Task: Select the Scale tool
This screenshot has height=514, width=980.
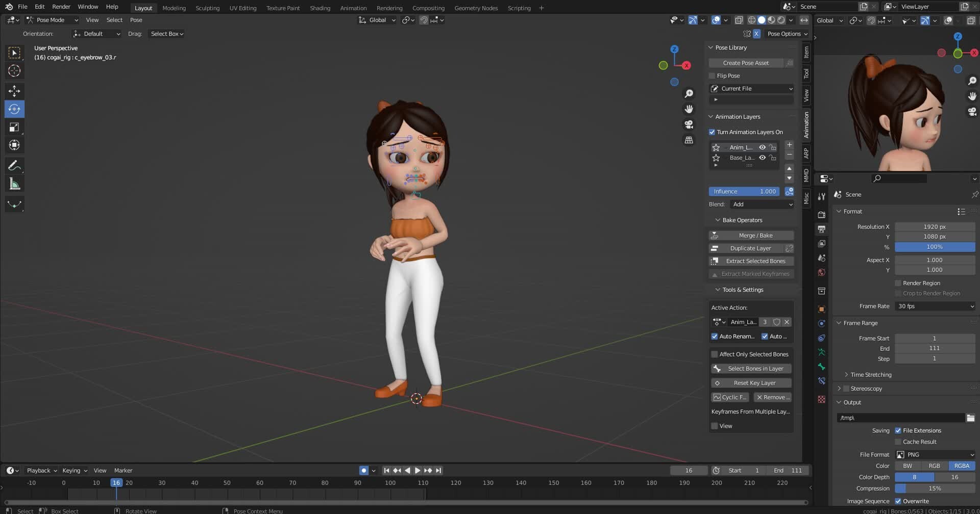Action: [x=14, y=126]
